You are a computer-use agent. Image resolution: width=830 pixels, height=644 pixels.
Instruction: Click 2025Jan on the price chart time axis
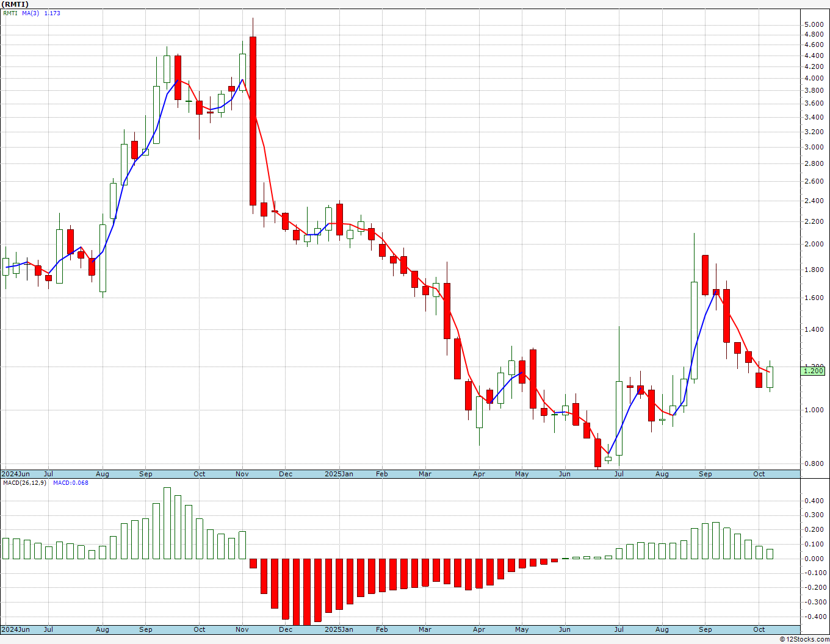point(339,474)
